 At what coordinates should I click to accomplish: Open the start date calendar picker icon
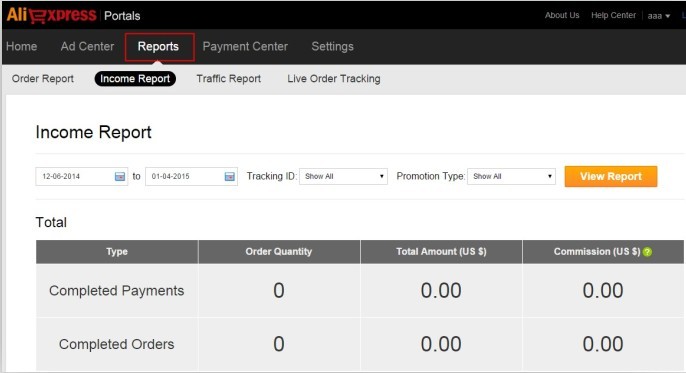coord(119,177)
